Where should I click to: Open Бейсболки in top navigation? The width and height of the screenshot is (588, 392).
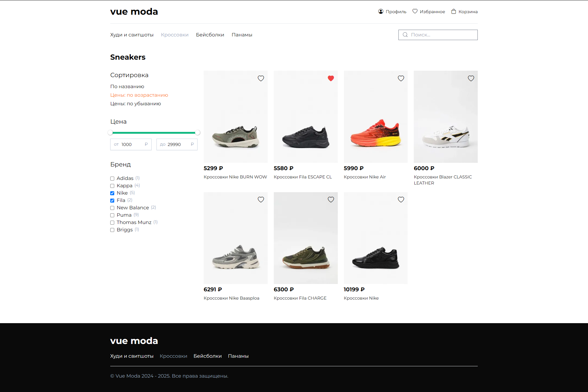210,35
